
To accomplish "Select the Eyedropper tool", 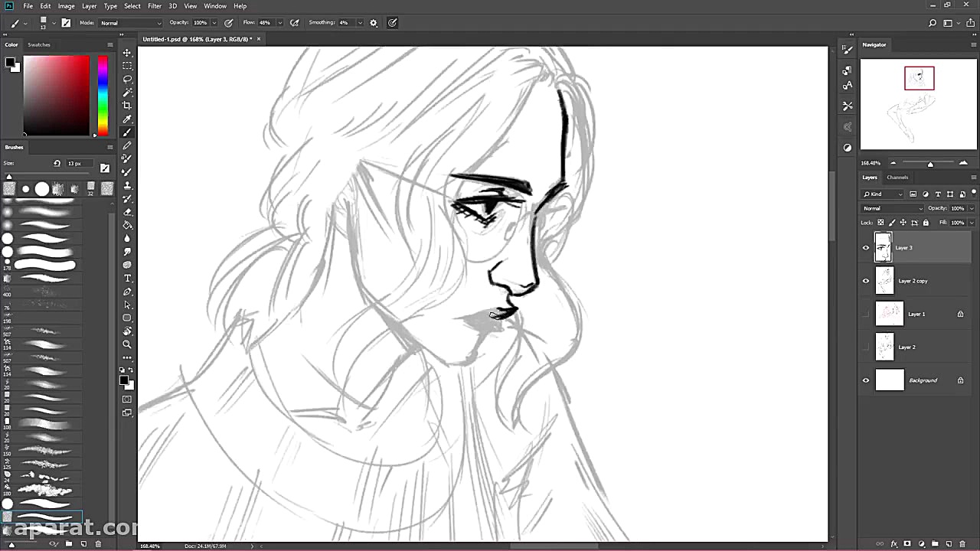I will [127, 119].
